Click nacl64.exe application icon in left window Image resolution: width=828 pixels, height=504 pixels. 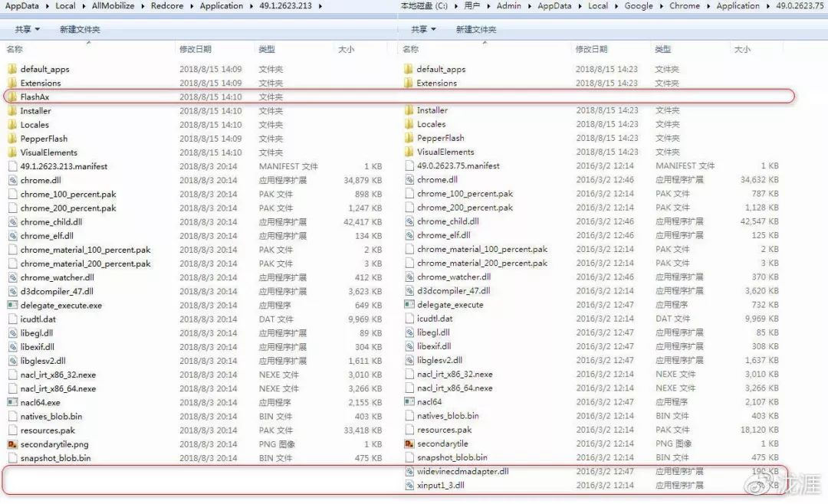click(x=12, y=402)
